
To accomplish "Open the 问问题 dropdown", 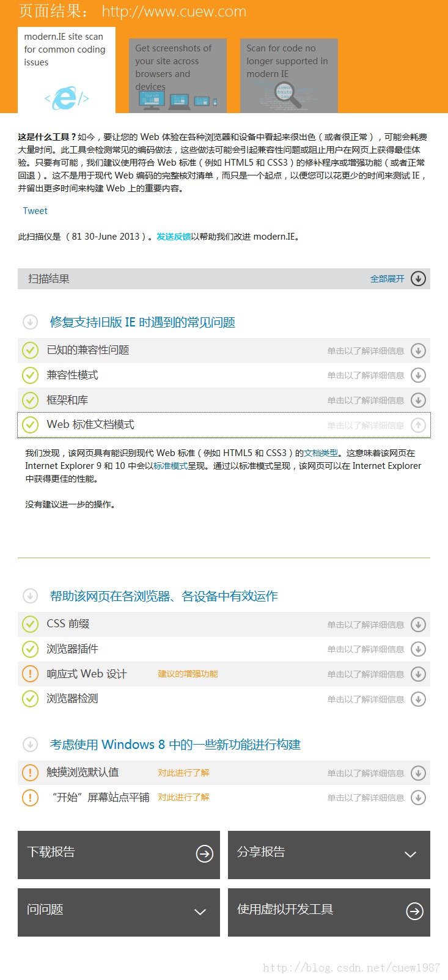I will click(x=119, y=912).
